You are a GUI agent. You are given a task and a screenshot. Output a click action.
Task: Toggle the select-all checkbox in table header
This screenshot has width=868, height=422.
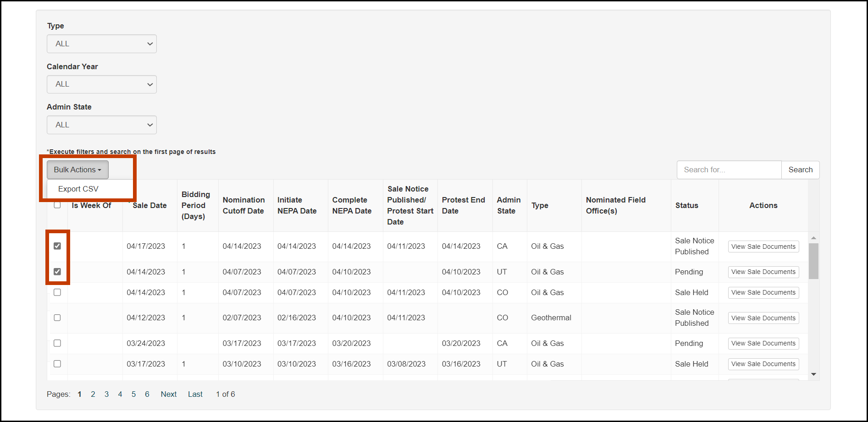coord(57,205)
